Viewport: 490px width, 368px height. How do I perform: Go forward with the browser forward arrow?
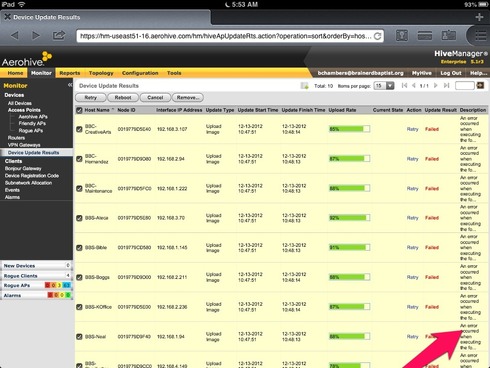(36, 35)
